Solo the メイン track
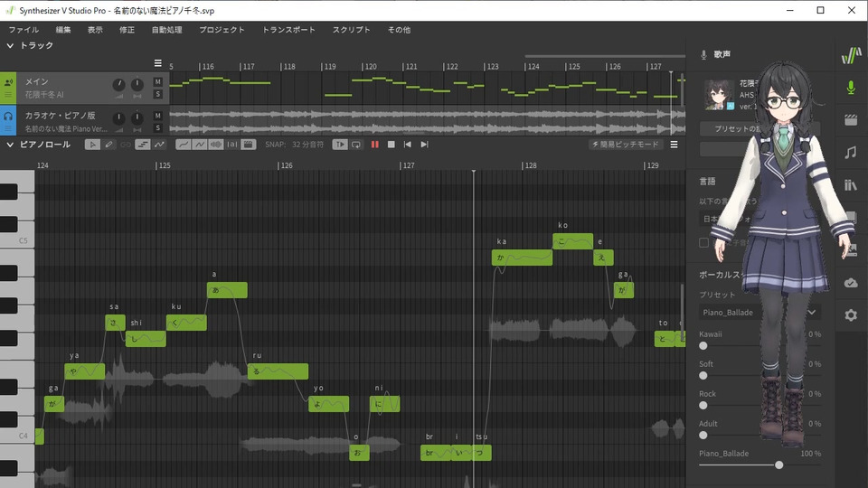Image resolution: width=868 pixels, height=488 pixels. click(x=157, y=94)
